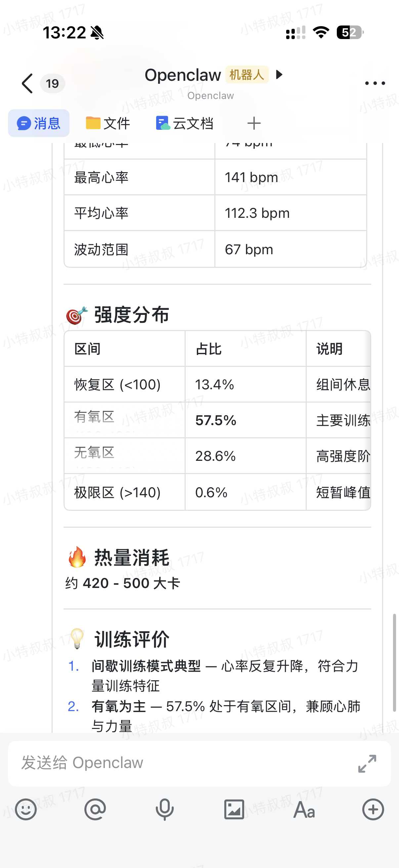Select the @ mention icon
This screenshot has width=399, height=868.
coord(95,810)
